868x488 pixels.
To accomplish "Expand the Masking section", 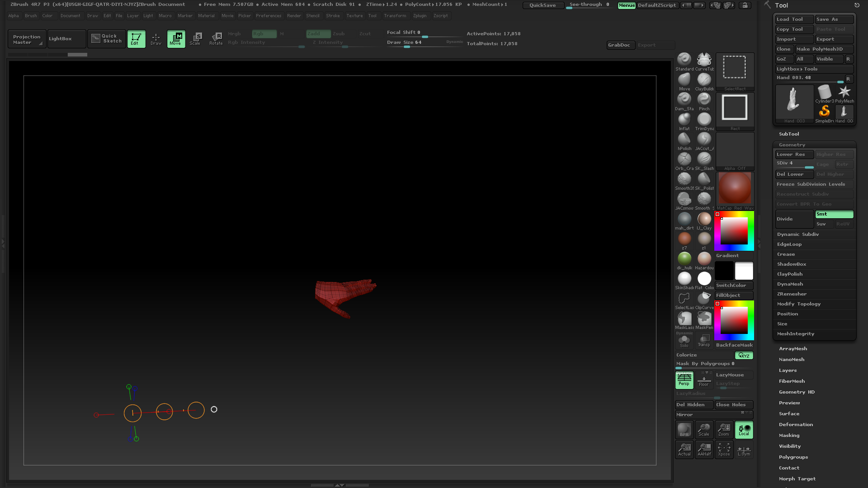I will [x=789, y=435].
